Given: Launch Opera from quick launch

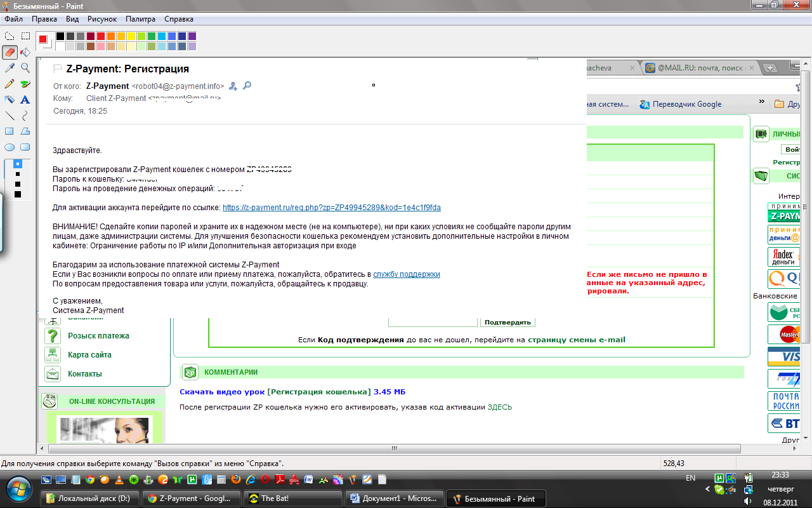Looking at the screenshot, I should click(x=265, y=479).
